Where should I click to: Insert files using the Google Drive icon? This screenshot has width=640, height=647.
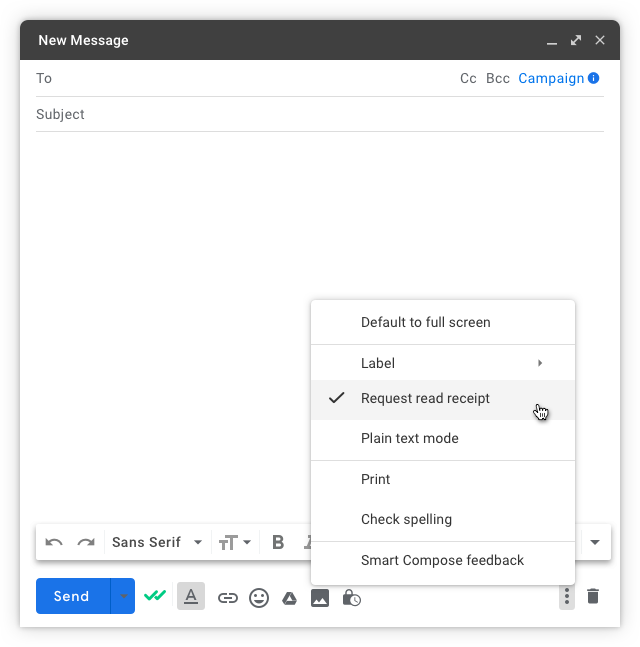pyautogui.click(x=289, y=597)
